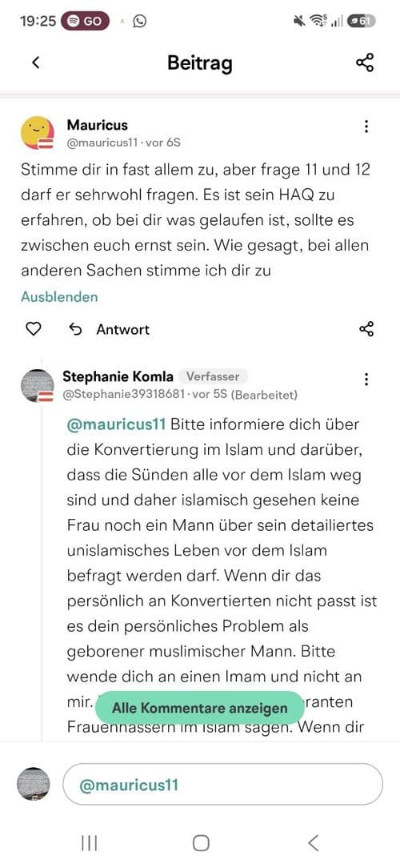The image size is (400, 868).
Task: Show all comments with Alle Kommentare anzeigen
Action: pos(200,708)
